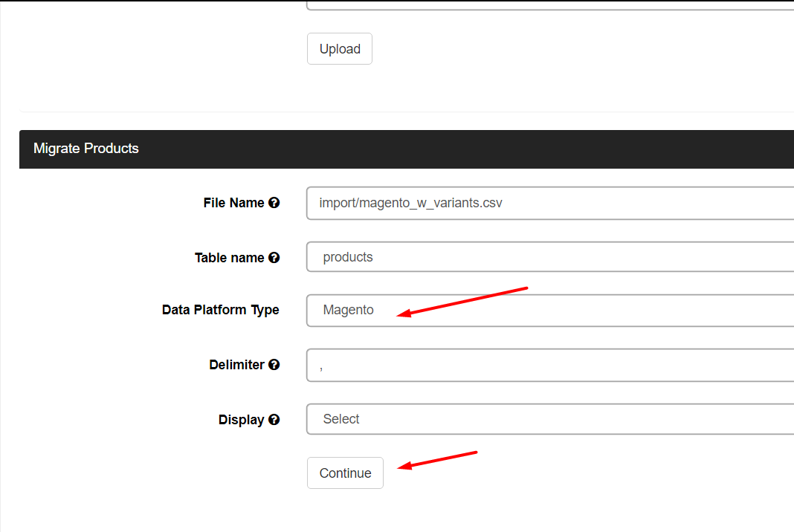Open help icon next to File Name
Image resolution: width=794 pixels, height=532 pixels.
[274, 203]
